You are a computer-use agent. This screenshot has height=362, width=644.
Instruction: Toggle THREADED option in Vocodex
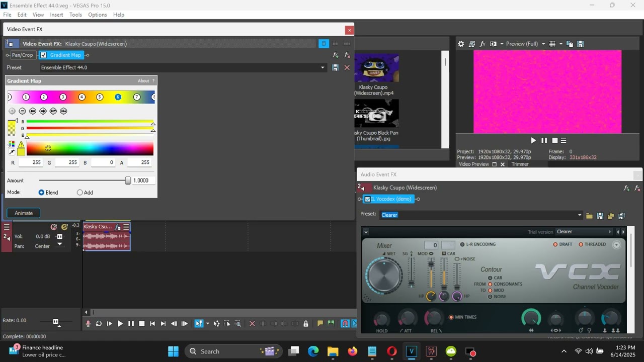[581, 244]
